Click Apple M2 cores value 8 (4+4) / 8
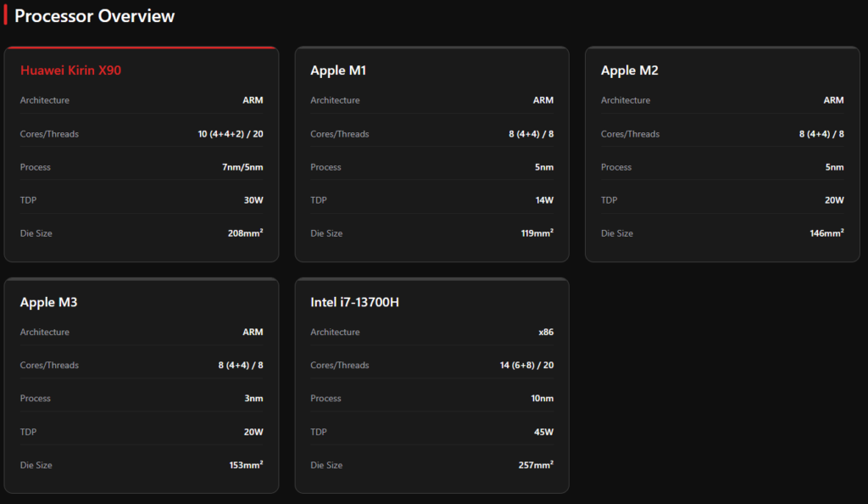 click(x=821, y=134)
